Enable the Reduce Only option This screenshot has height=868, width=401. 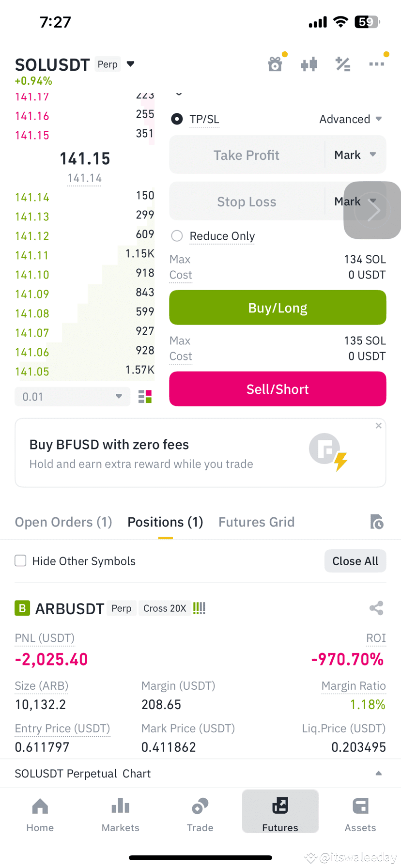[x=177, y=236]
